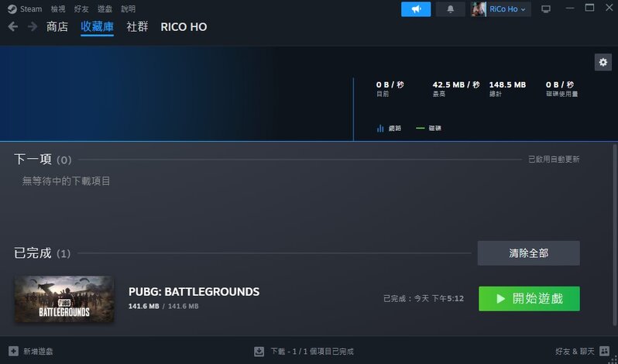This screenshot has height=364, width=618.
Task: Click the PUBG: BATTLEGROUNDS thumbnail image
Action: (64, 299)
